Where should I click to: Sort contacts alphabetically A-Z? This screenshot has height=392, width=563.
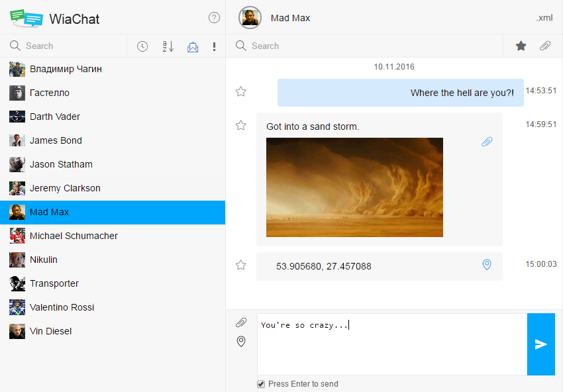click(x=168, y=46)
